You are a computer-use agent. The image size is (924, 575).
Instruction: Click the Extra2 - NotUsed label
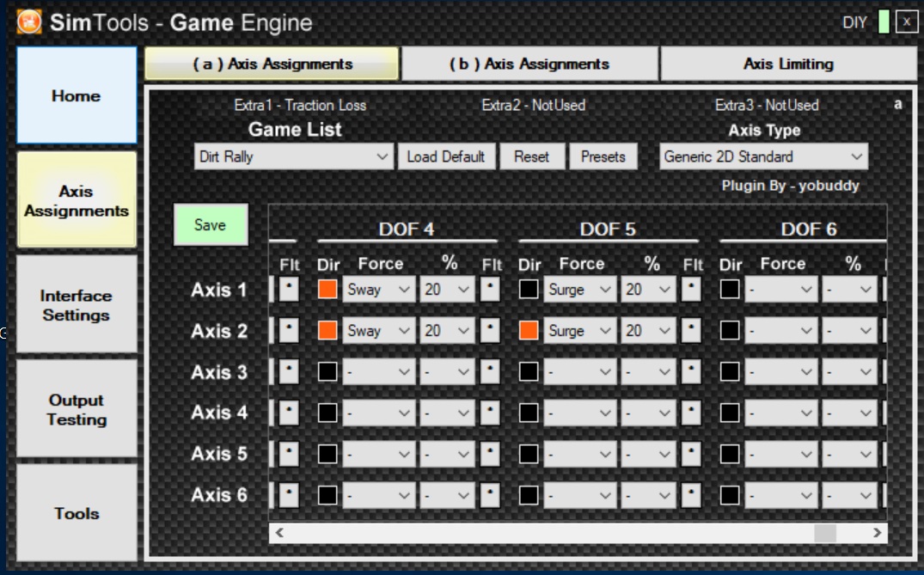click(x=533, y=106)
